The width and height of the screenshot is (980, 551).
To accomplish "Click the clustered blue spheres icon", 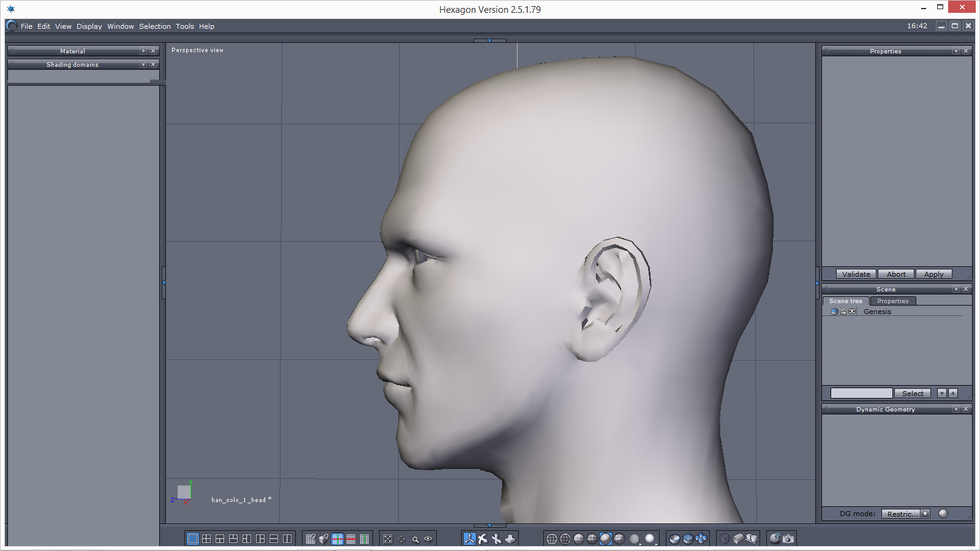I will click(701, 539).
